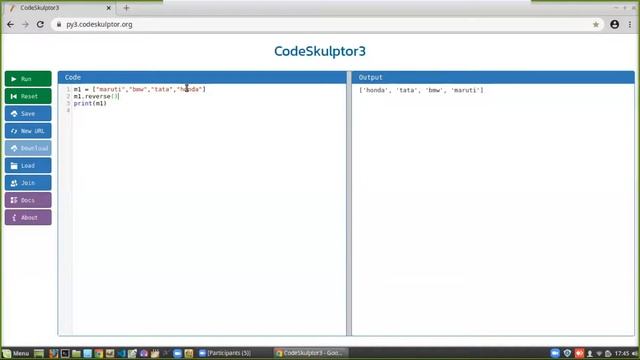Open the Load file button
640x360 pixels.
click(x=28, y=166)
